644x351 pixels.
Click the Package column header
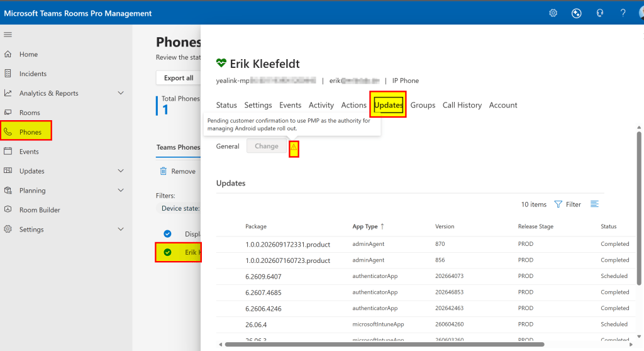click(256, 226)
